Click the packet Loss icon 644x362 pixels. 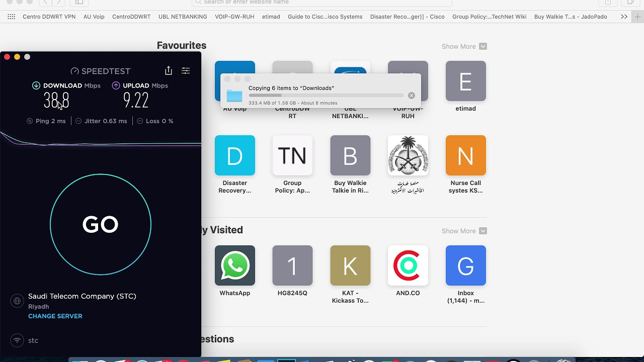tap(140, 121)
